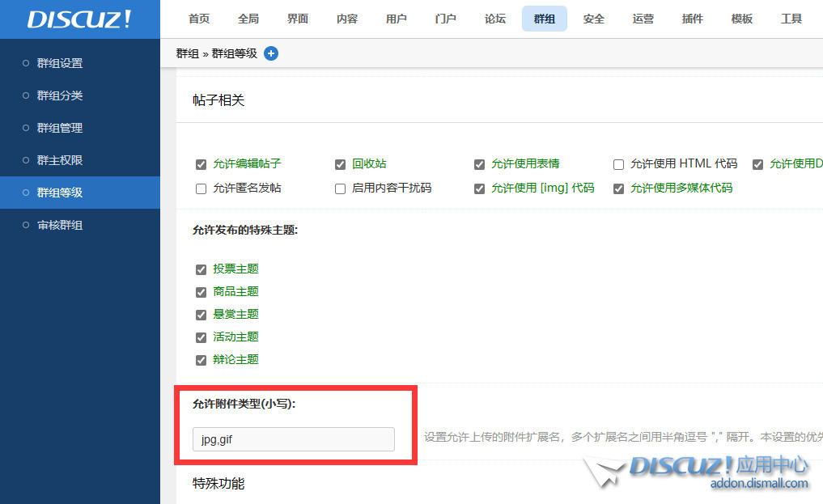Enable 允许使用 HTML 代码
This screenshot has height=504, width=823.
pos(618,164)
